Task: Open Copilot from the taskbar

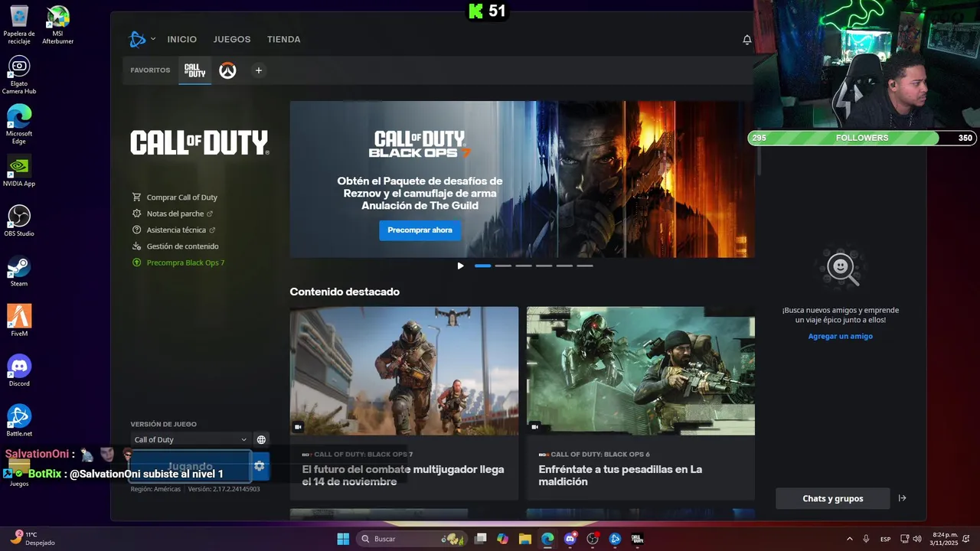Action: [502, 539]
